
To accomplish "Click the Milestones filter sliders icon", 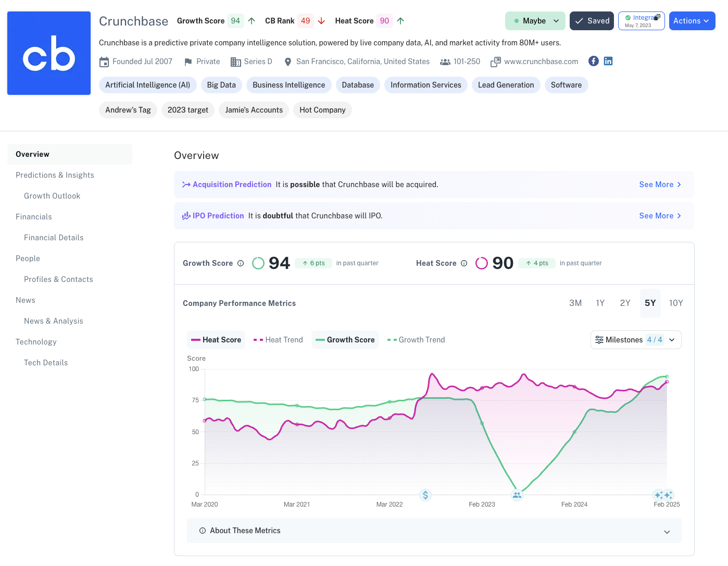I will 599,340.
